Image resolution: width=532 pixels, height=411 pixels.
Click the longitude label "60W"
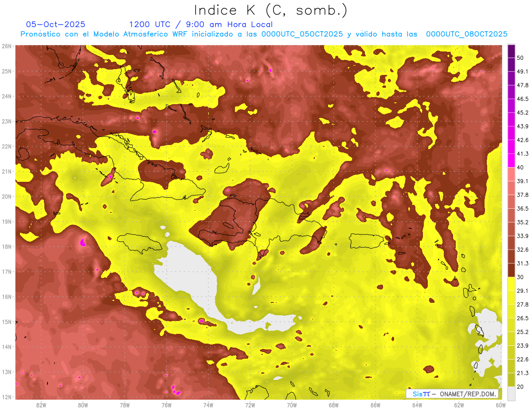click(x=501, y=405)
